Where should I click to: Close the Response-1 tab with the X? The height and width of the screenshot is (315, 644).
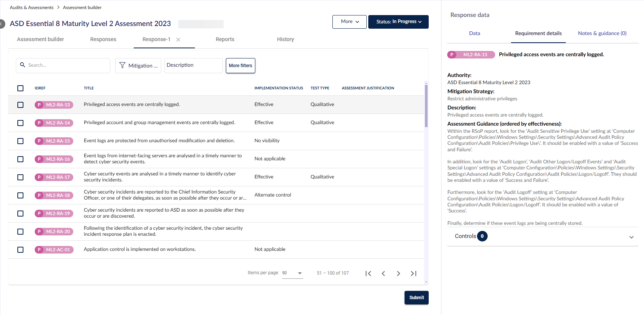[178, 40]
